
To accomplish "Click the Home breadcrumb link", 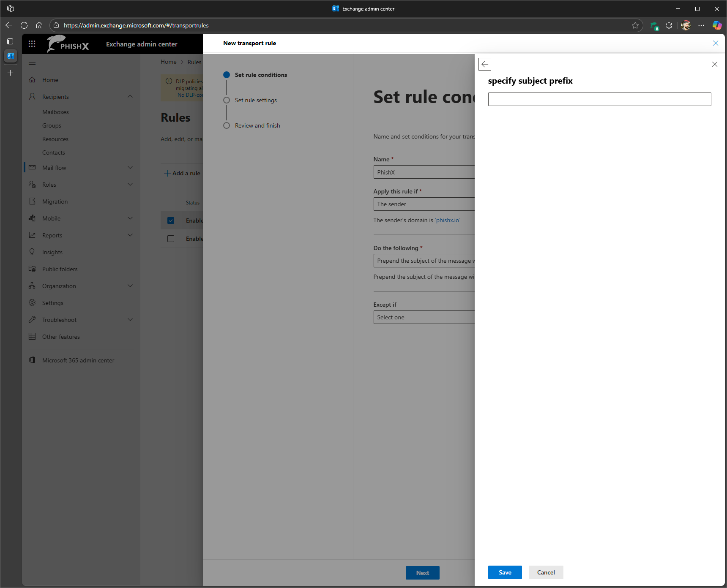I will pyautogui.click(x=169, y=62).
